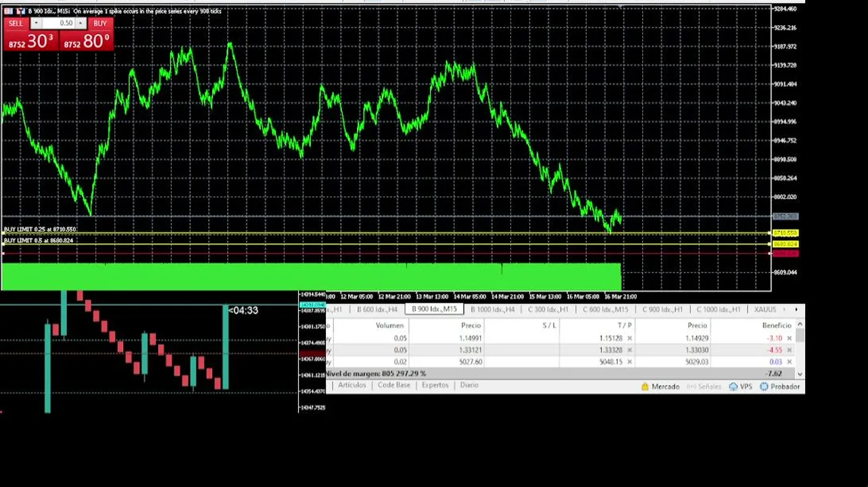This screenshot has height=487, width=868.
Task: Click the current price label on the axis
Action: 785,216
